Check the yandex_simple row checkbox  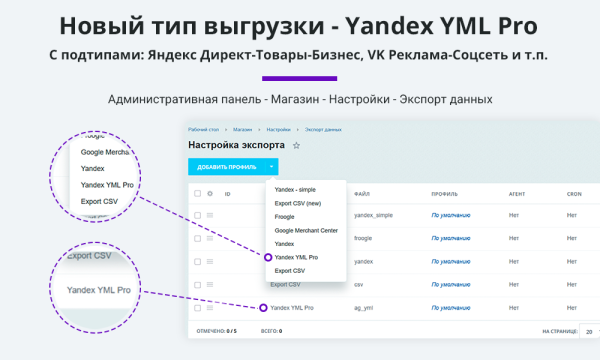(197, 215)
